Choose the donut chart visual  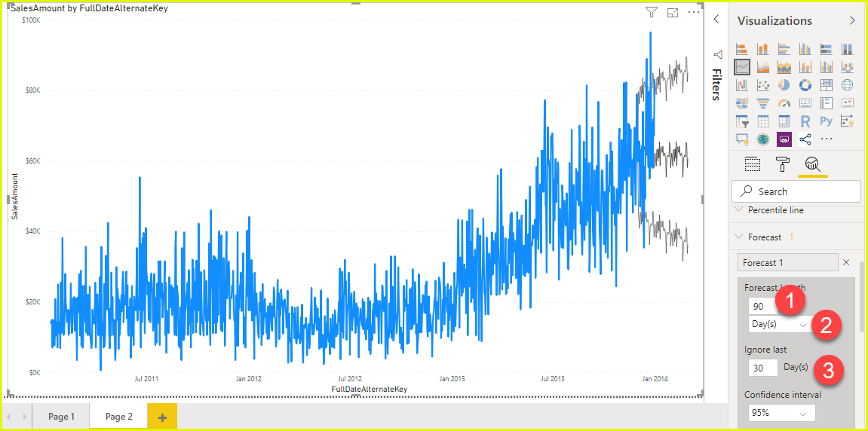pyautogui.click(x=805, y=85)
